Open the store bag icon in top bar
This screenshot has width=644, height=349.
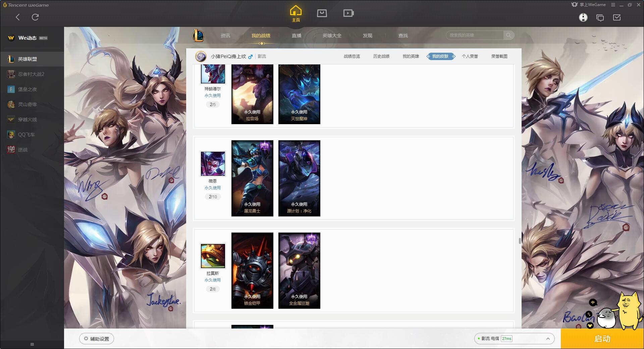coord(322,13)
